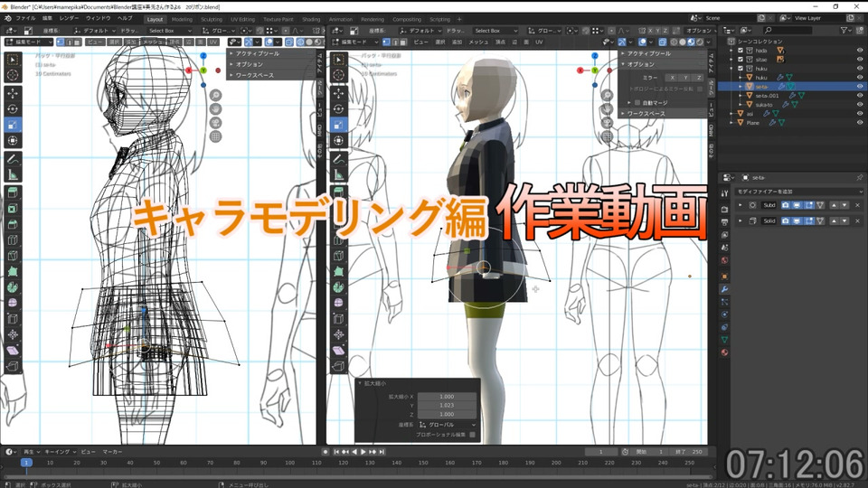Open the Modifier properties tab (wrench)
Image resolution: width=868 pixels, height=488 pixels.
point(724,289)
